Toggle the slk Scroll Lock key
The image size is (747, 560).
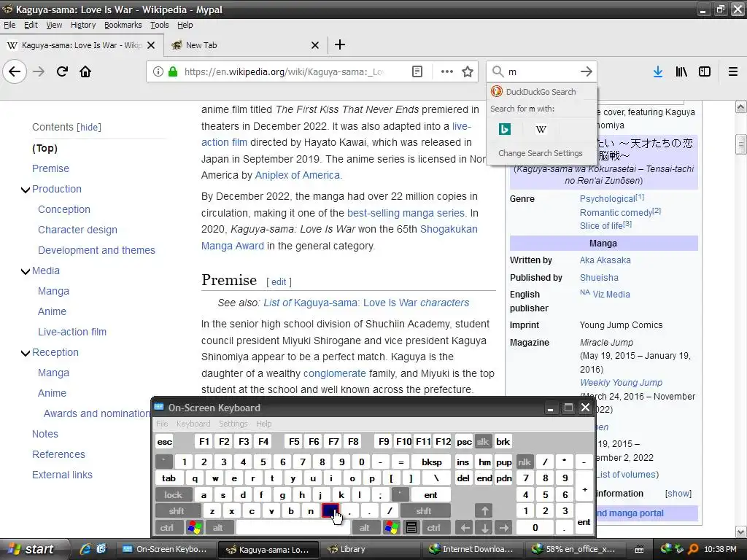click(x=483, y=441)
